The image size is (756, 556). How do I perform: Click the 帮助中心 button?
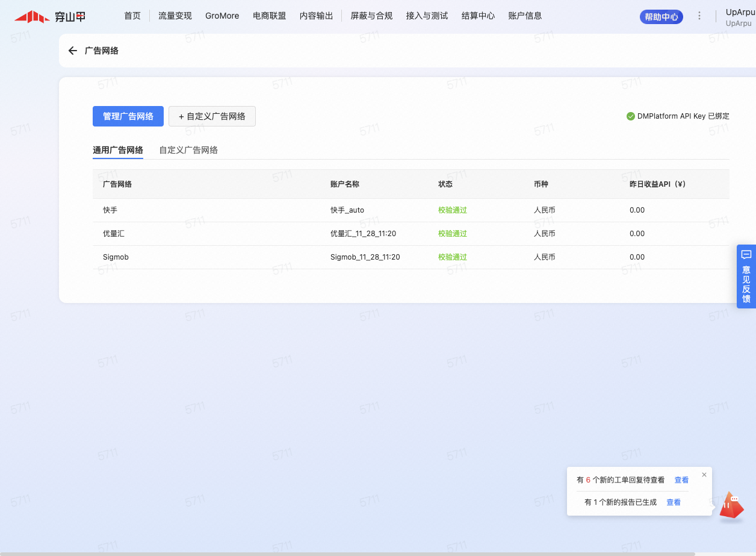click(661, 17)
